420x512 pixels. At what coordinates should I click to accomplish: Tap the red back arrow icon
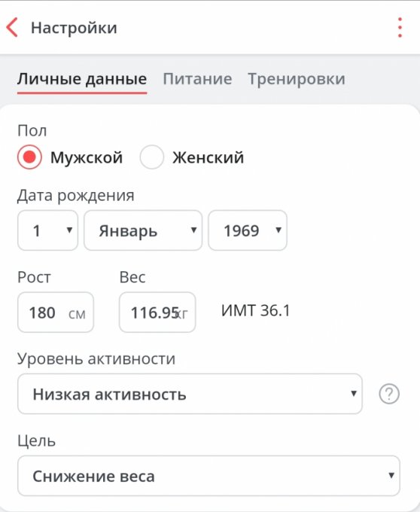point(12,27)
